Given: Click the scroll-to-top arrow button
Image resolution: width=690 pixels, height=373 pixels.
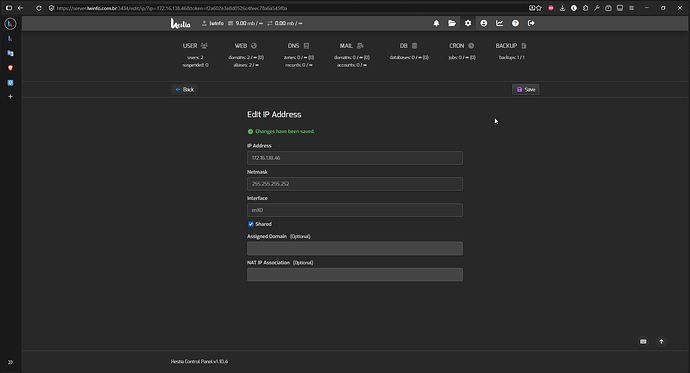Looking at the screenshot, I should [x=661, y=341].
